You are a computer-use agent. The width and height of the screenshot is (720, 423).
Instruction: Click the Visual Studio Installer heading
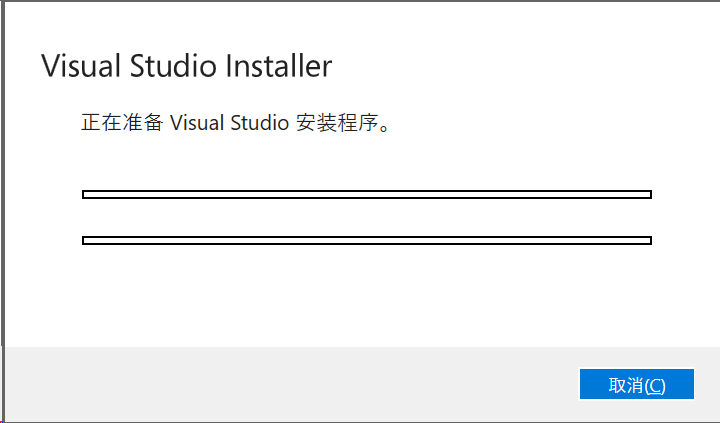(186, 67)
